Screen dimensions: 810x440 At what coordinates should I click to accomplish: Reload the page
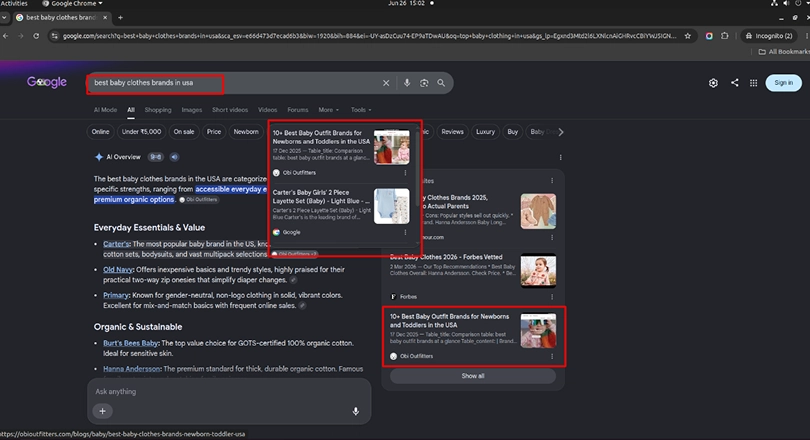pos(36,36)
